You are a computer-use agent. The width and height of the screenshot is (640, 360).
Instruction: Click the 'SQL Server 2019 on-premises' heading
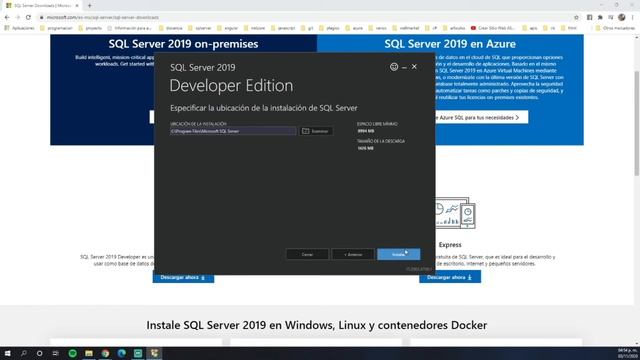click(183, 44)
